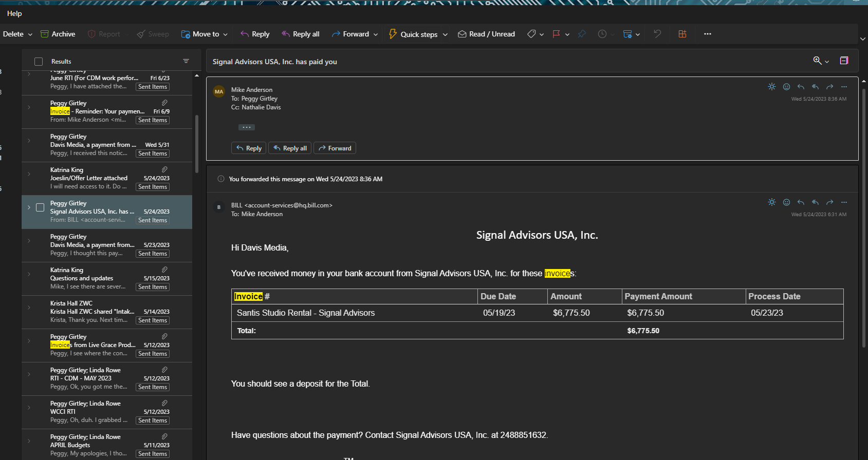Open the Rules dropdown arrow
Viewport: 868px width, 460px height.
(x=638, y=34)
